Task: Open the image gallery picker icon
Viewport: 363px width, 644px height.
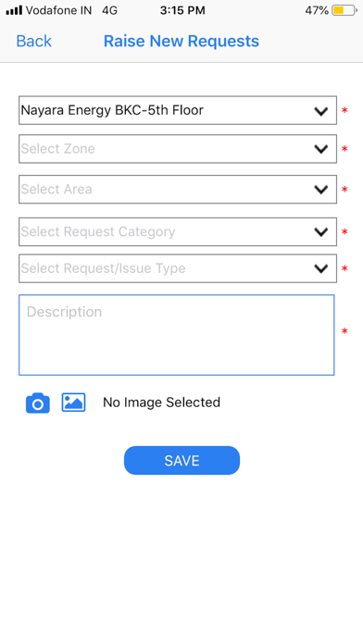Action: [x=73, y=402]
